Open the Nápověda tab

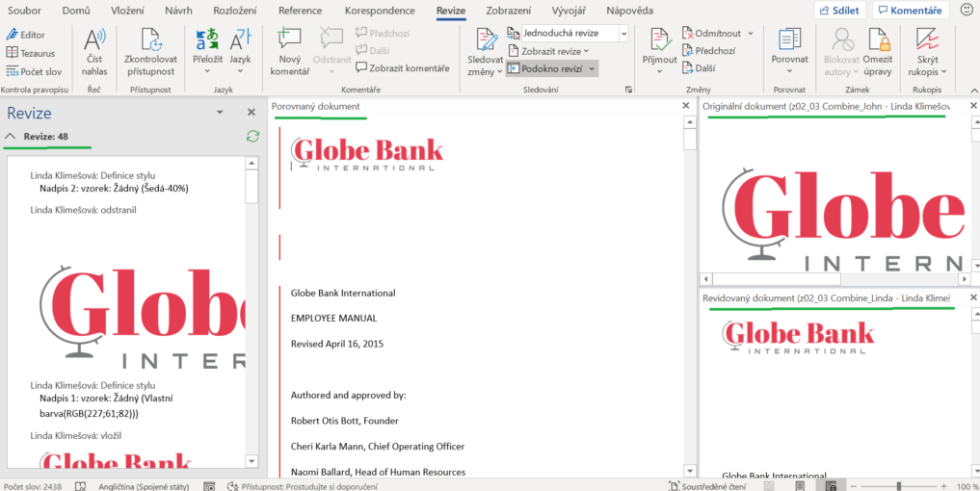point(629,11)
